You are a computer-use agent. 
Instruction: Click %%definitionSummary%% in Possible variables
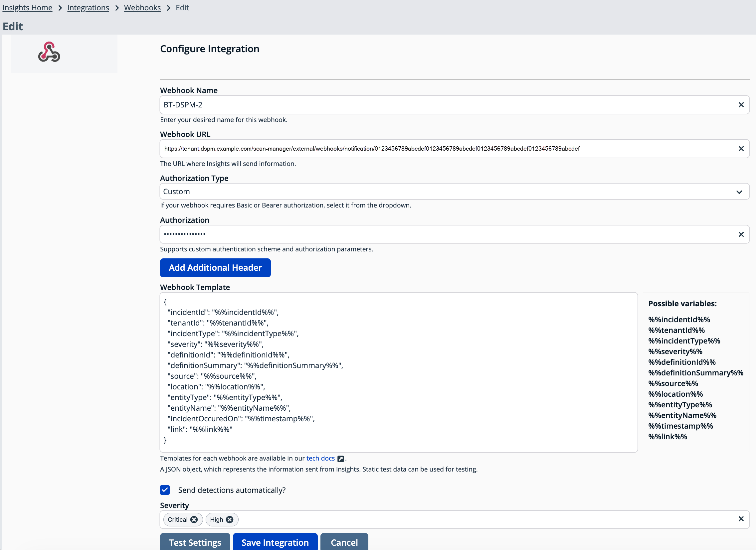pyautogui.click(x=696, y=373)
